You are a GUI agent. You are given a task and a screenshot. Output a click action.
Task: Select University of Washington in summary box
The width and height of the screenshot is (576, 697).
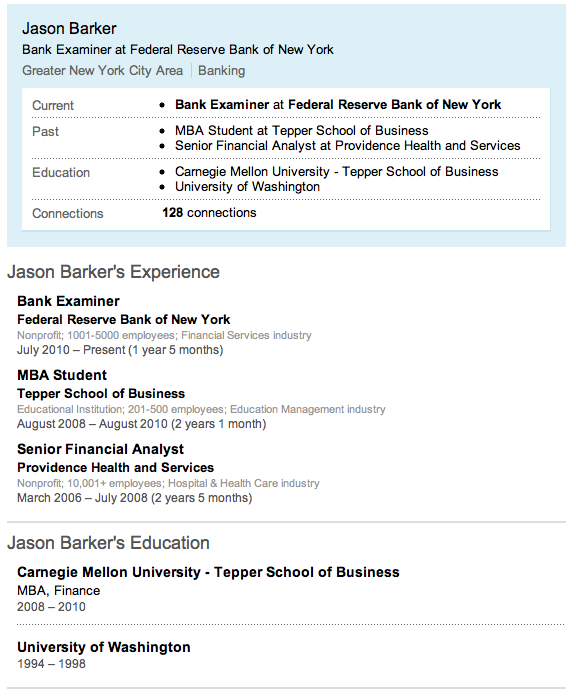click(247, 187)
